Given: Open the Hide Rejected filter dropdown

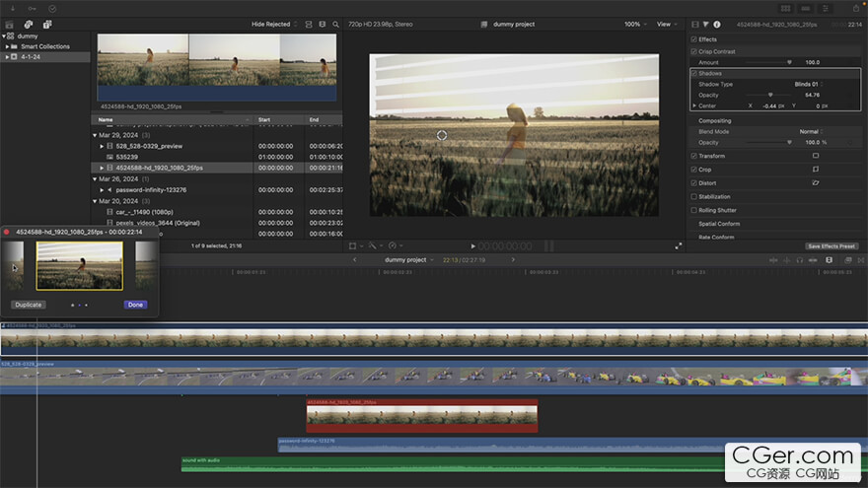Looking at the screenshot, I should coord(274,25).
